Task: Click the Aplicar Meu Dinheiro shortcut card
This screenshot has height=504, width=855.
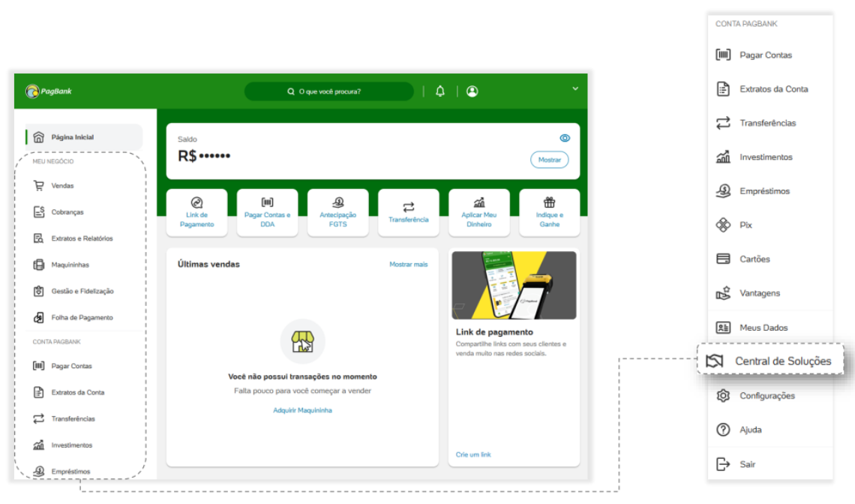Action: click(x=478, y=213)
